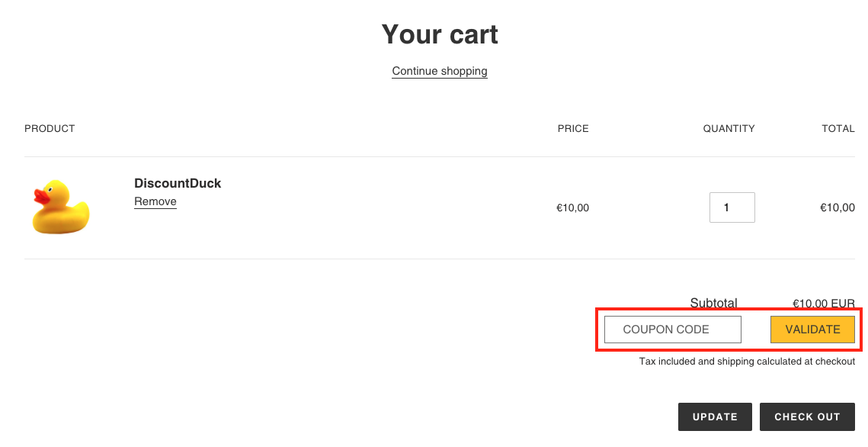Follow the Continue shopping link
This screenshot has width=868, height=447.
click(440, 71)
